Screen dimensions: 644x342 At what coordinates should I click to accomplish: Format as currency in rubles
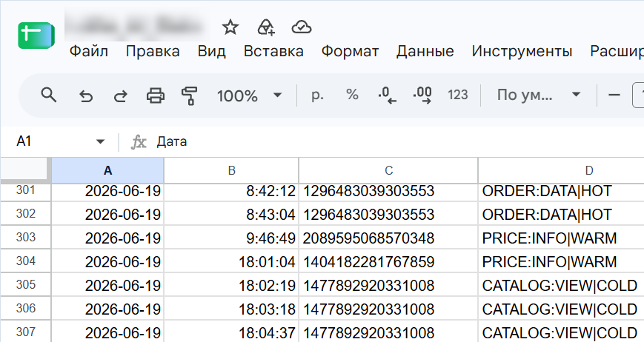click(x=317, y=95)
